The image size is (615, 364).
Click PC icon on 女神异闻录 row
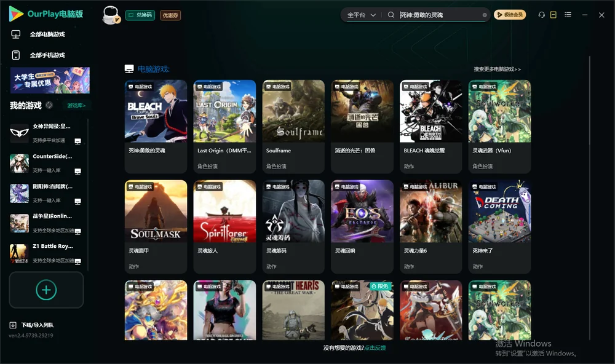pyautogui.click(x=77, y=141)
